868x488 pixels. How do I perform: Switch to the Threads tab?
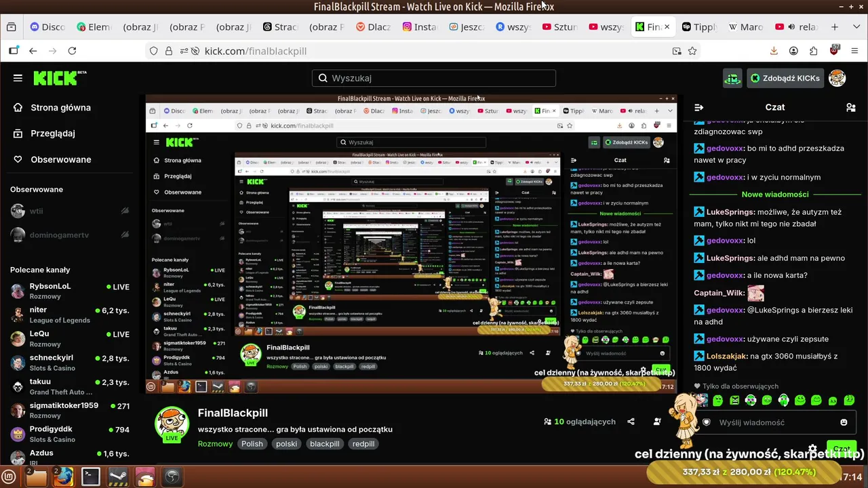(x=281, y=27)
